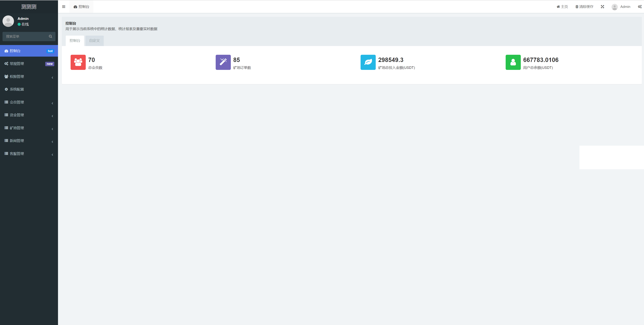Screen dimensions: 644x325
Task: Open 系统配置 in the sidebar
Action: pyautogui.click(x=17, y=89)
